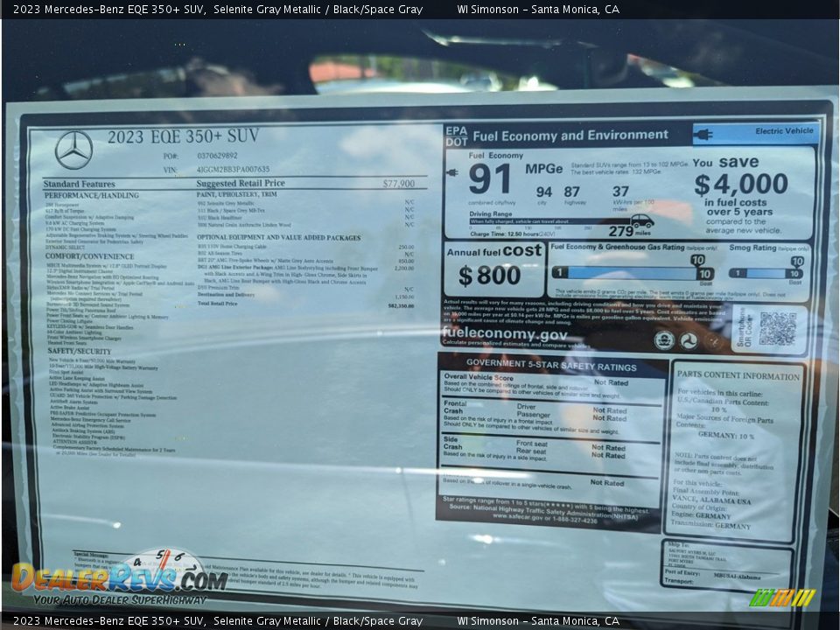840x630 pixels.
Task: Click the COMFORT/CONVENIENCE section heading
Action: click(89, 256)
